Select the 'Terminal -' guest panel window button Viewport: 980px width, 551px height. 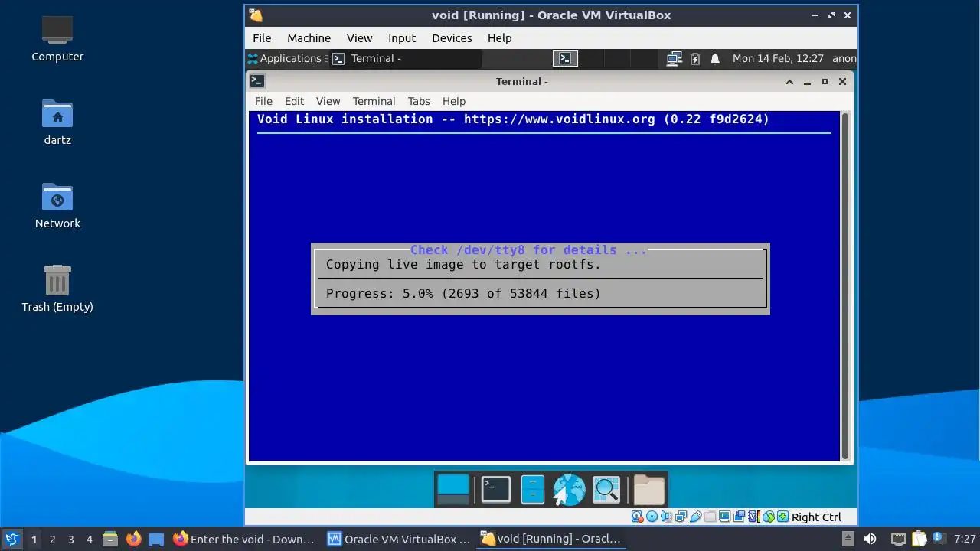406,58
